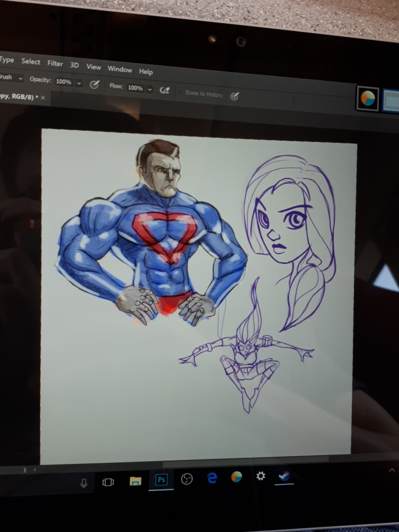Open Steam from the taskbar
Image resolution: width=399 pixels, height=532 pixels.
click(284, 475)
